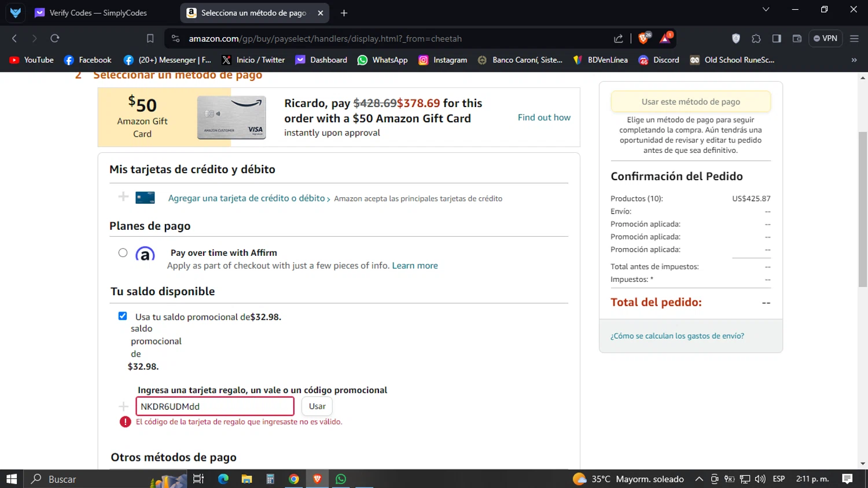The image size is (868, 488).
Task: Toggle the browser sidebar panel
Action: tap(777, 38)
